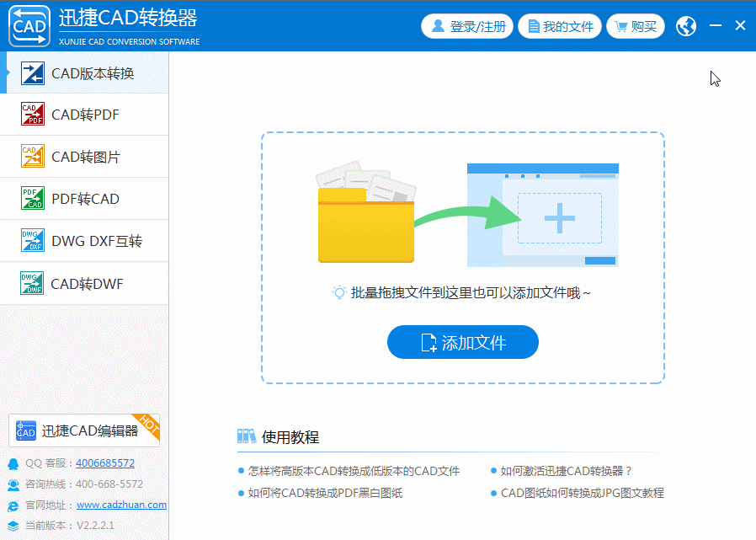The width and height of the screenshot is (756, 540).
Task: Switch to CAD转PDF mode
Action: pyautogui.click(x=84, y=115)
